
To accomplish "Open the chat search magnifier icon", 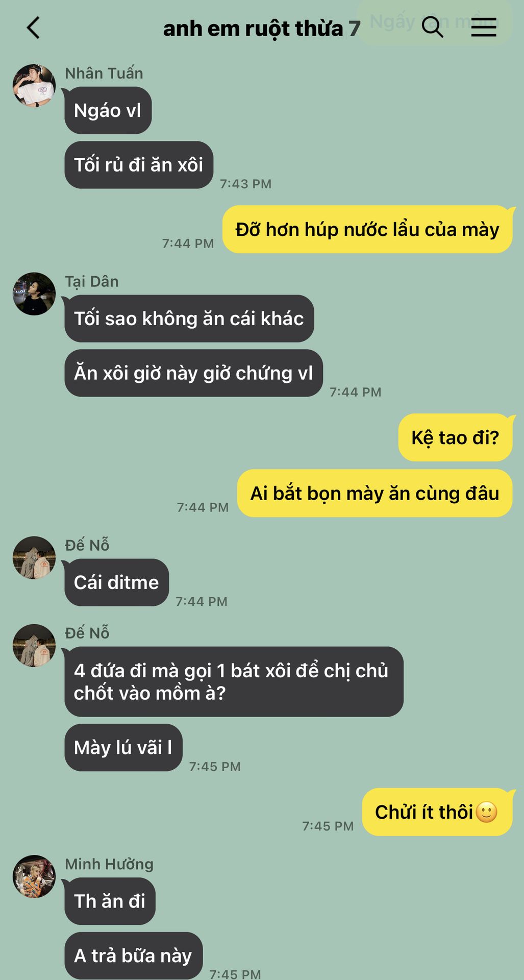I will coord(432,27).
